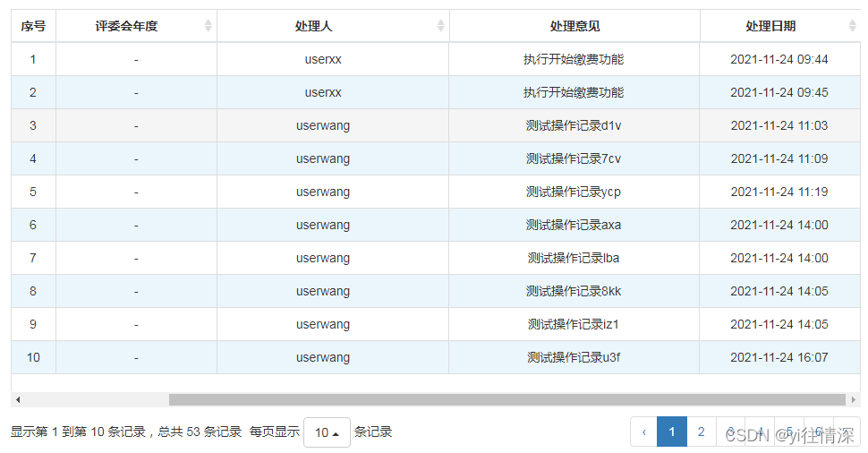Click userwang in row 5

click(323, 192)
